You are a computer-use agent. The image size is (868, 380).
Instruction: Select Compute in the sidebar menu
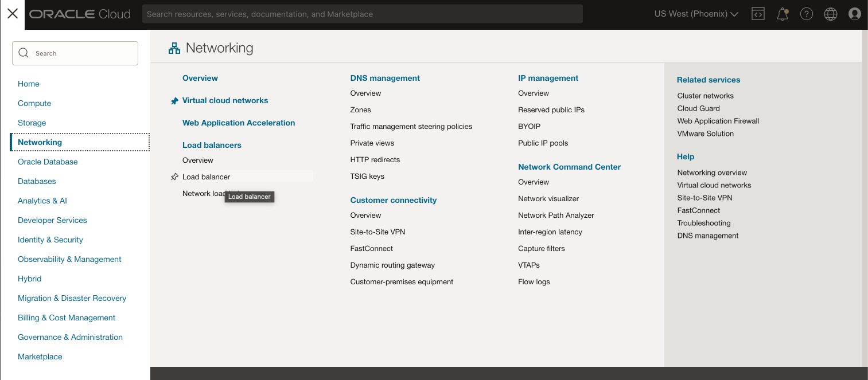(34, 103)
